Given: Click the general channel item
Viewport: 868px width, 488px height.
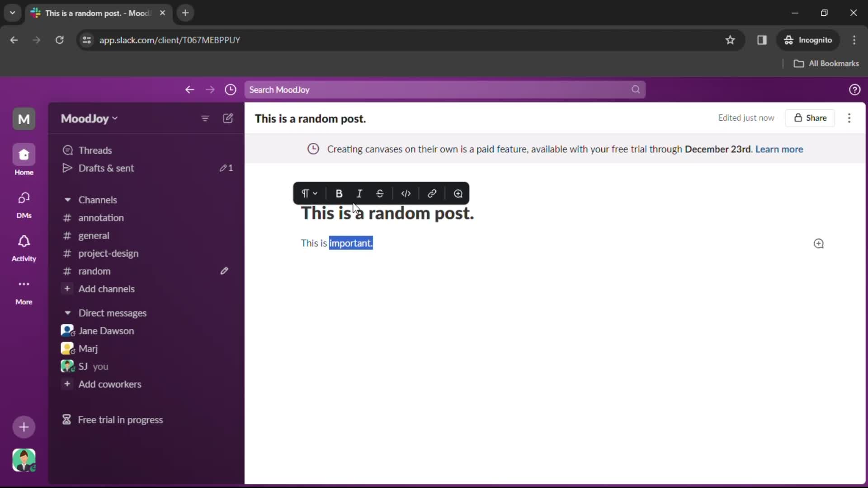Looking at the screenshot, I should (x=94, y=235).
